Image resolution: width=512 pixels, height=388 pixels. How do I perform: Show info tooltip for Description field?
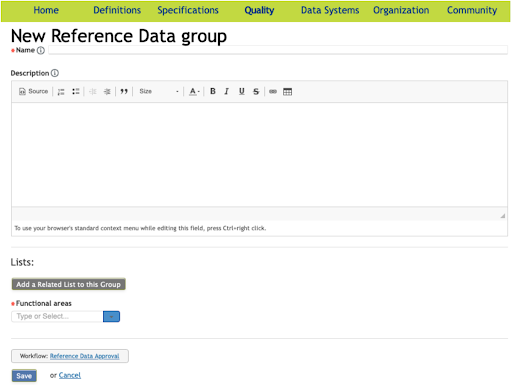click(55, 73)
